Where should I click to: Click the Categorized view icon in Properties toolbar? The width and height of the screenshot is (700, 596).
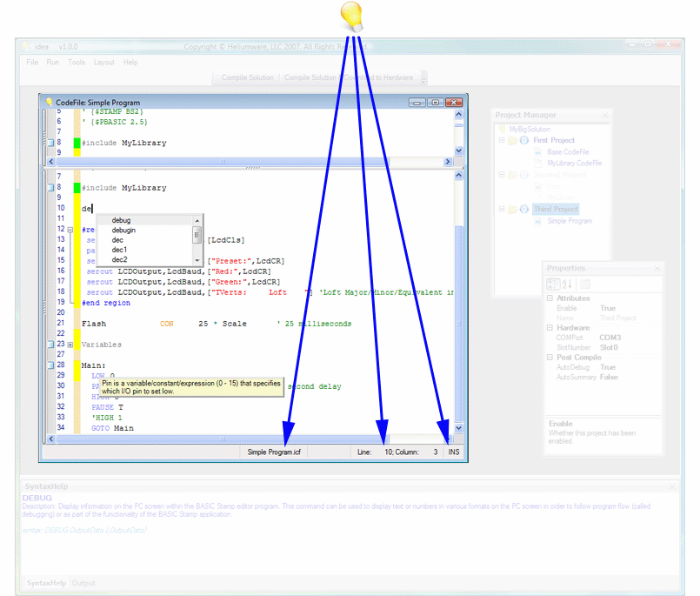click(x=553, y=285)
